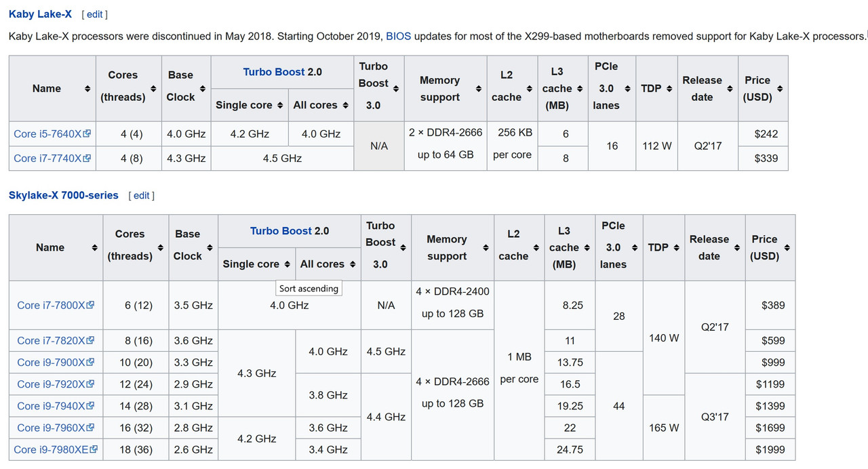Viewport: 868px width, 469px height.
Task: Click the Skylake-X 7000-series heading
Action: coord(64,196)
